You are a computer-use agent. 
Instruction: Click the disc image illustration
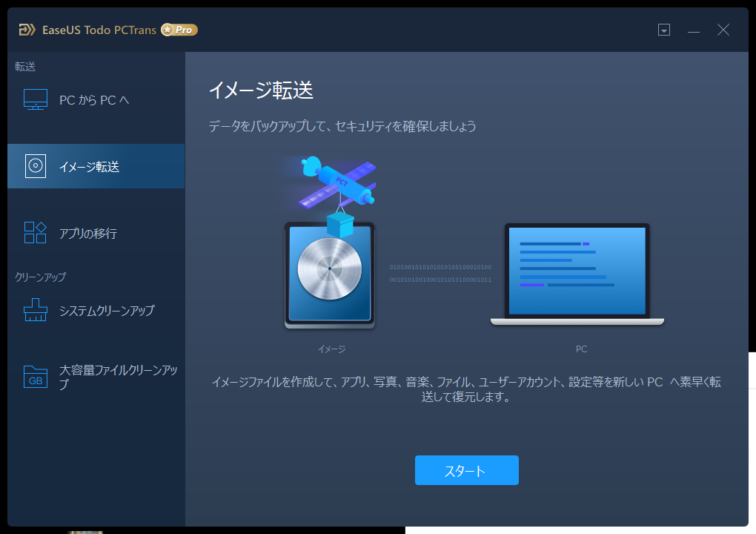(330, 275)
